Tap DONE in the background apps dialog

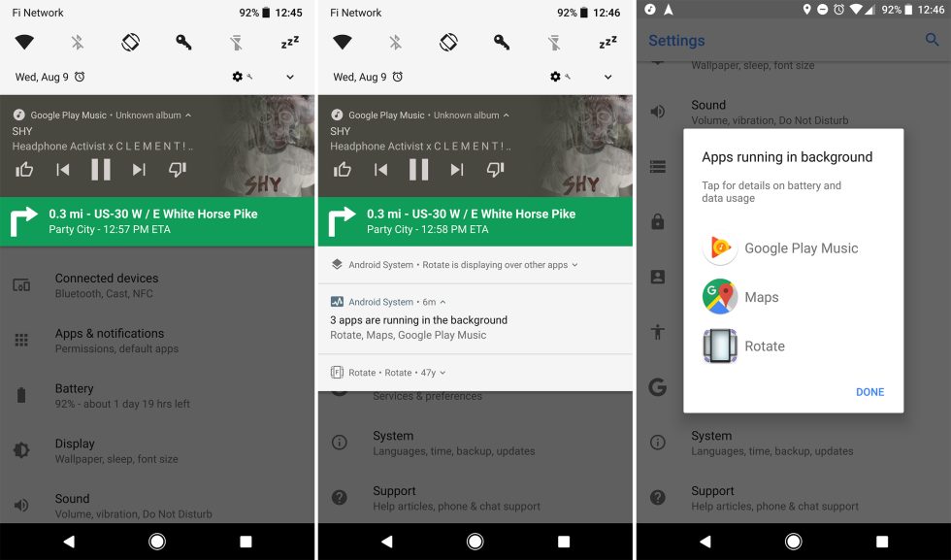(x=869, y=392)
